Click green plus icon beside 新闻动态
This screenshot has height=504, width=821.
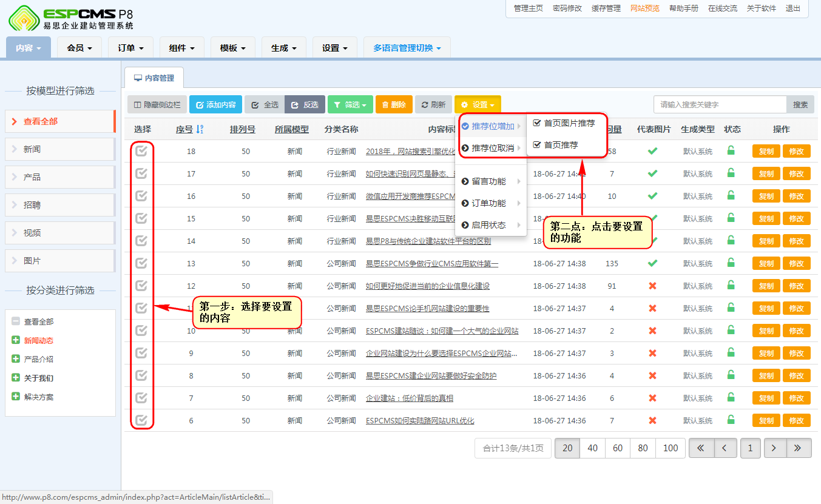tap(16, 340)
